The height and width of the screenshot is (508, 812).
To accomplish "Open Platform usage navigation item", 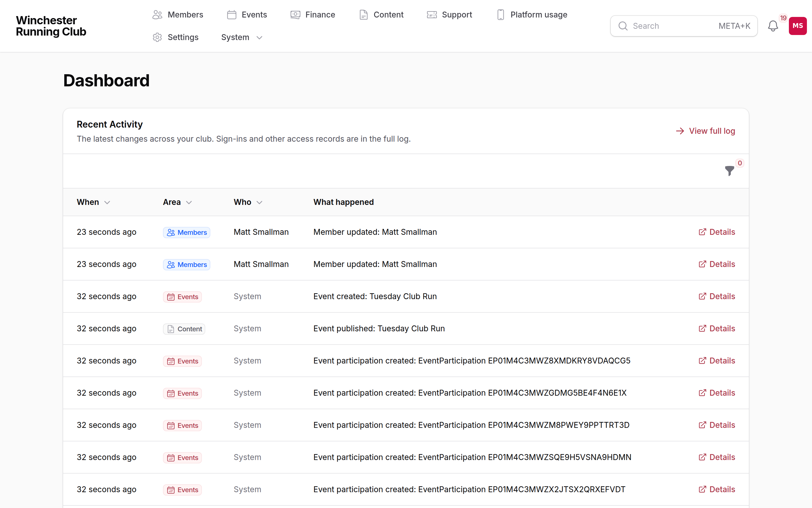I will pyautogui.click(x=532, y=15).
